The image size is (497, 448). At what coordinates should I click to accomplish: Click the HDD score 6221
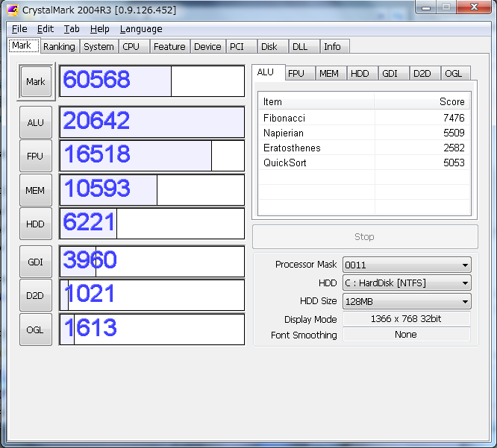tap(152, 224)
